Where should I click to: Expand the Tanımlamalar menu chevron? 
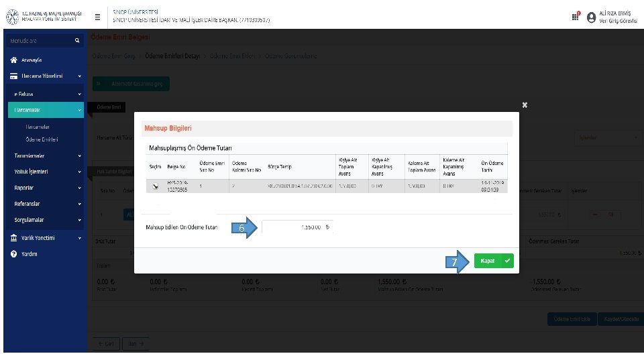point(80,156)
